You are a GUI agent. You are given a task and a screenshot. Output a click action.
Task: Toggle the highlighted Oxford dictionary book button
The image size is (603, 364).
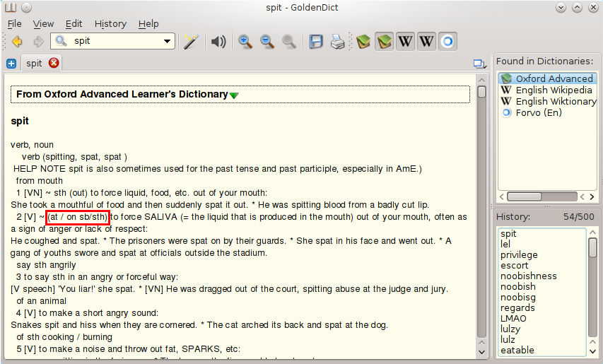pyautogui.click(x=384, y=42)
